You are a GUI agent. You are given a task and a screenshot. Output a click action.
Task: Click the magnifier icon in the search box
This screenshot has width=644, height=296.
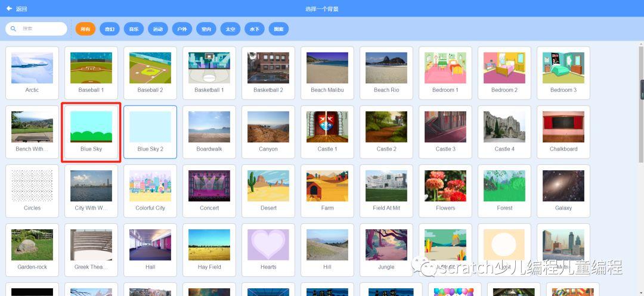[x=14, y=29]
